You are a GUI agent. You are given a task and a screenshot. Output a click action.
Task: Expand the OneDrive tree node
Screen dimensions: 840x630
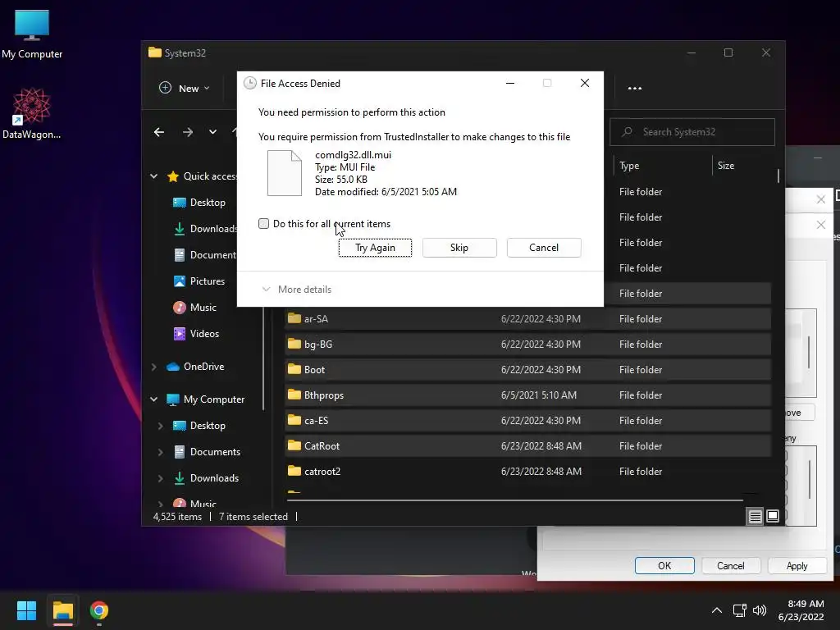coord(153,367)
